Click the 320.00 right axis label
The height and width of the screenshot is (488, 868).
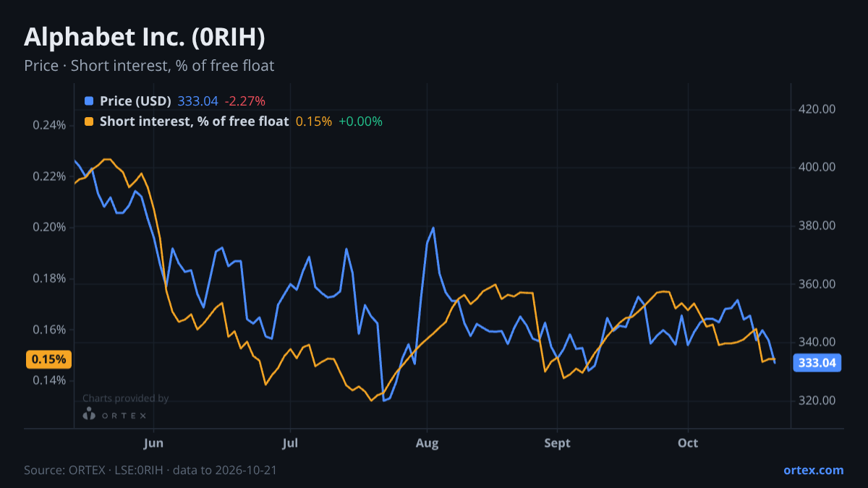click(x=817, y=401)
